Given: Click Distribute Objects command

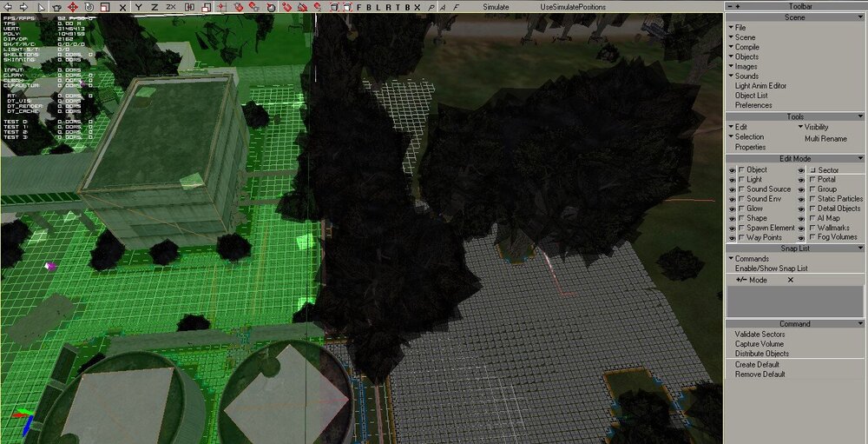Looking at the screenshot, I should (762, 354).
